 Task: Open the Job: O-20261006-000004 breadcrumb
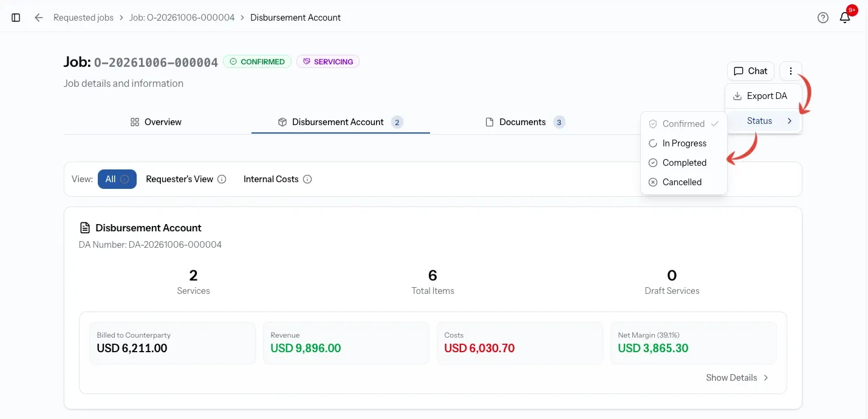pyautogui.click(x=182, y=18)
